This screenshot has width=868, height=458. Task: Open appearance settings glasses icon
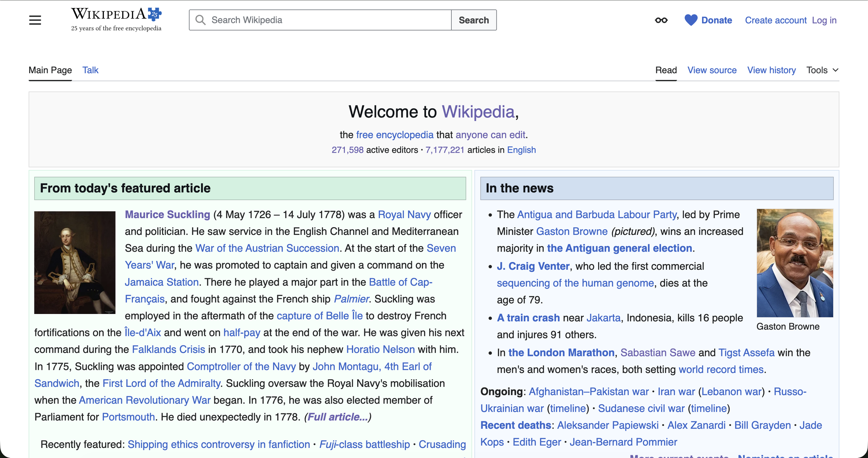[x=661, y=20]
